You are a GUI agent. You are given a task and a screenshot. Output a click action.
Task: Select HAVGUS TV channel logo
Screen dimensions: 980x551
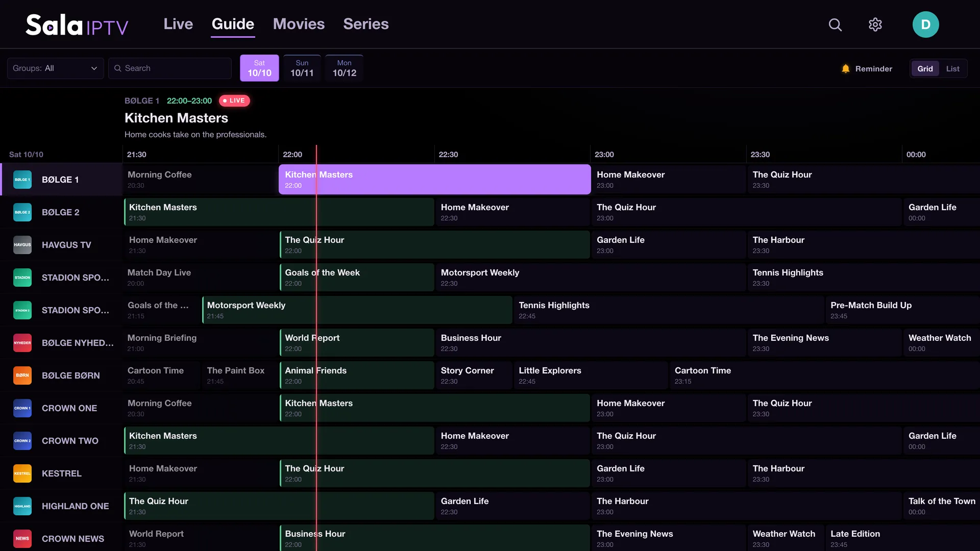click(22, 245)
